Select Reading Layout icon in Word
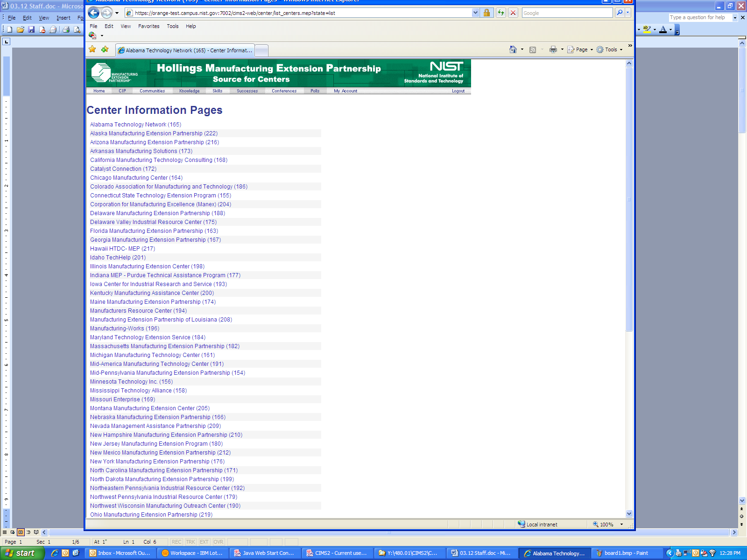The image size is (747, 560). [x=36, y=532]
